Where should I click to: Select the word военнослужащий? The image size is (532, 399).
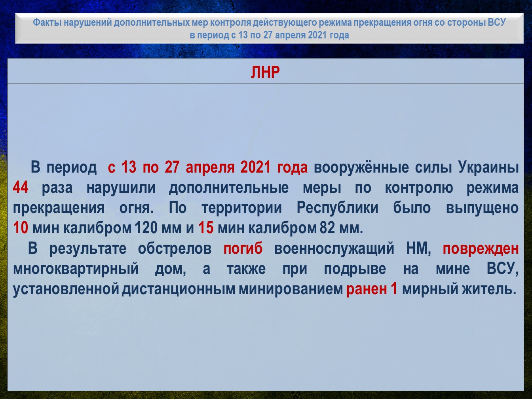334,249
